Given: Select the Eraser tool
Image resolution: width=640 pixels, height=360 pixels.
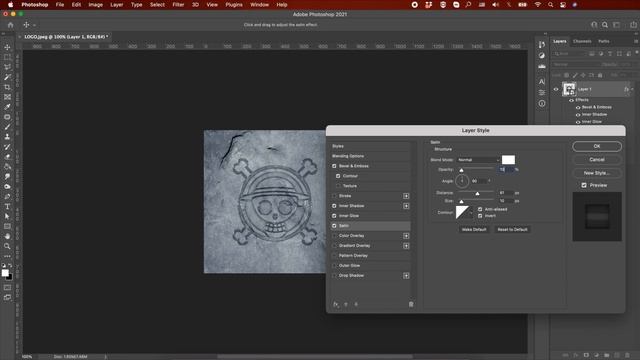Looking at the screenshot, I should 7,157.
